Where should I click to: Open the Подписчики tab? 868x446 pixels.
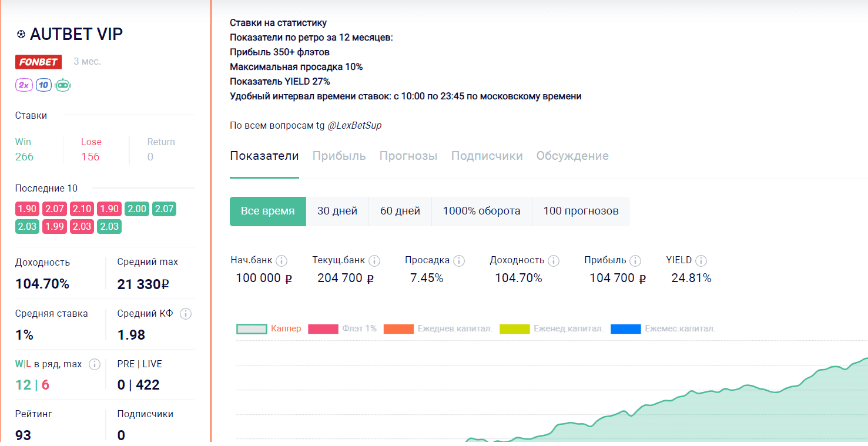click(487, 156)
